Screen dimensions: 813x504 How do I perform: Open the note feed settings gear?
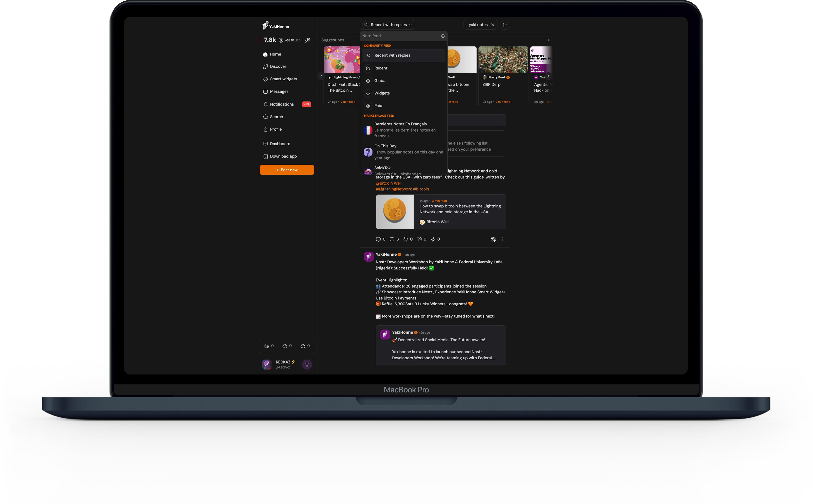[x=443, y=36]
